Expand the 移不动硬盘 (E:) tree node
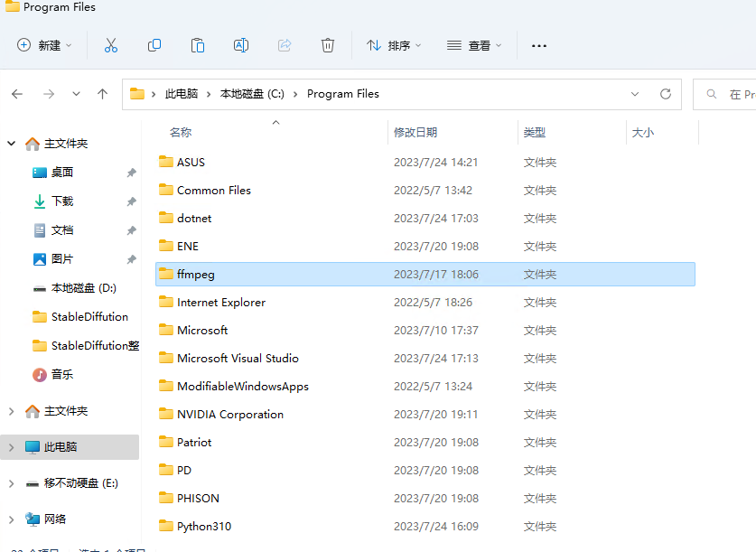 [x=12, y=483]
